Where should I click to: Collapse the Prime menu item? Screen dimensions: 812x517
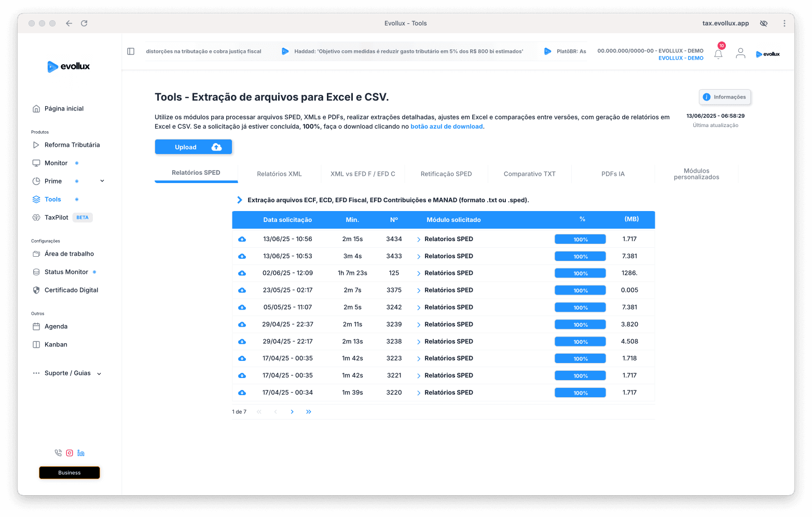click(x=102, y=180)
